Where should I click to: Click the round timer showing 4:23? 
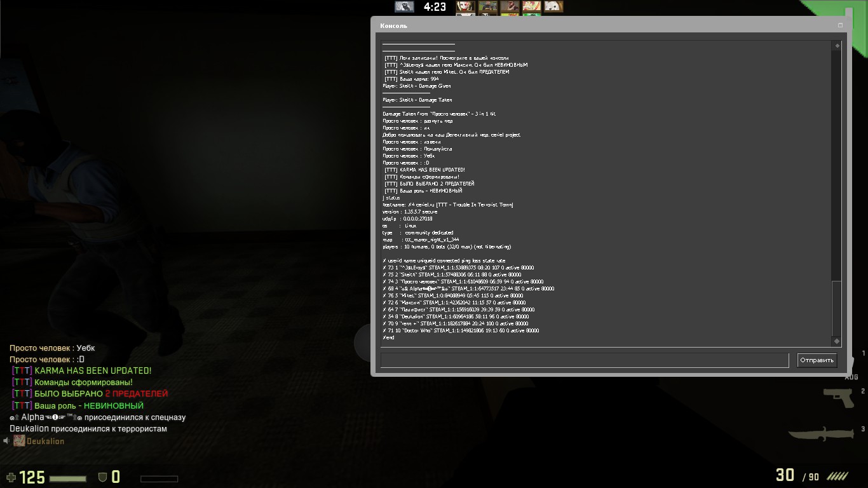click(435, 7)
